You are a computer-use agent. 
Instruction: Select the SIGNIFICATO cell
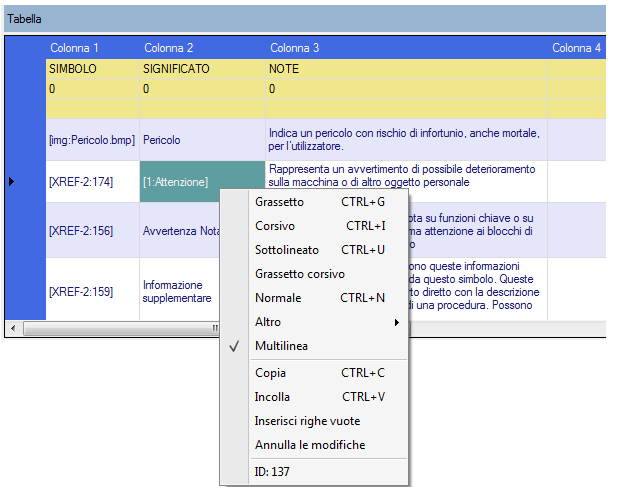[x=203, y=69]
